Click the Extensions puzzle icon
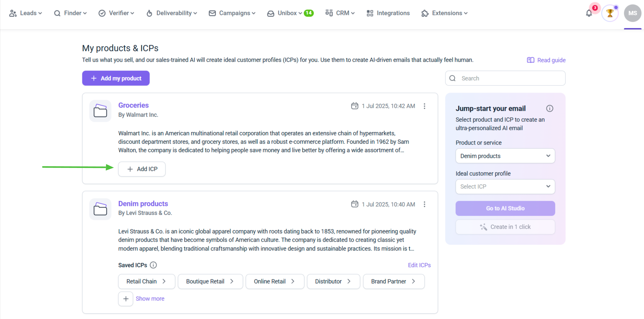This screenshot has height=319, width=644. pos(425,13)
